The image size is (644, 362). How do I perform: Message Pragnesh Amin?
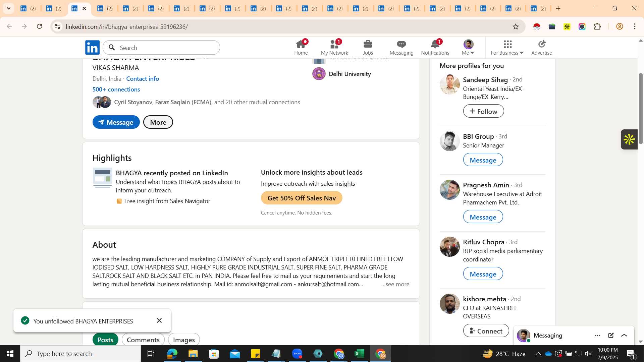pyautogui.click(x=483, y=217)
